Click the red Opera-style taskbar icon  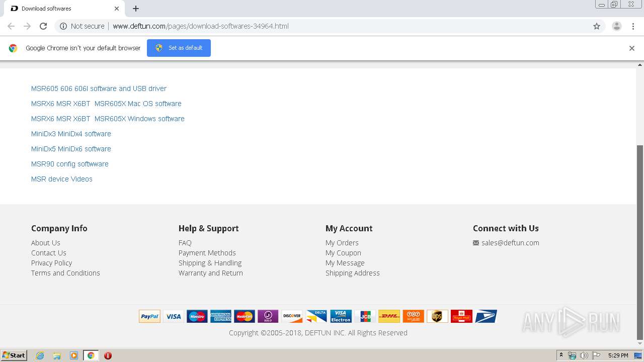(108, 355)
